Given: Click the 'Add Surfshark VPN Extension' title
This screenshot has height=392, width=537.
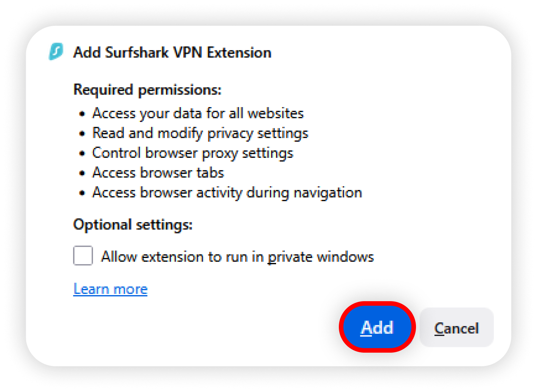Looking at the screenshot, I should coord(172,52).
